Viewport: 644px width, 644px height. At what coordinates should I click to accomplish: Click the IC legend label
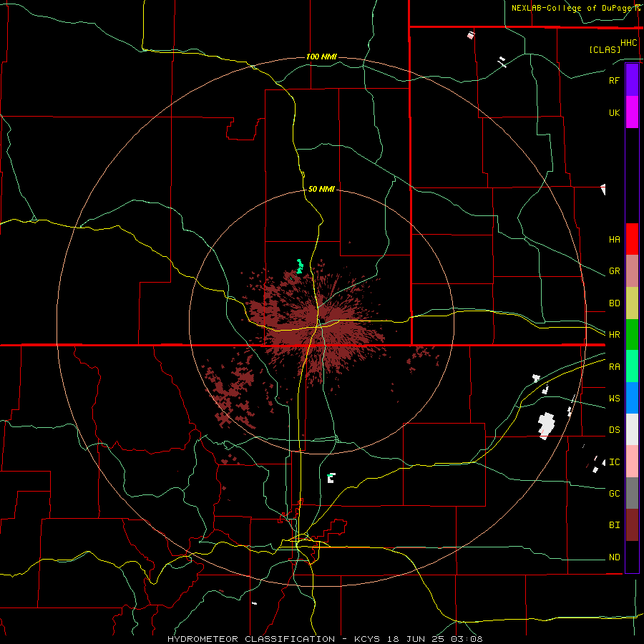(614, 462)
